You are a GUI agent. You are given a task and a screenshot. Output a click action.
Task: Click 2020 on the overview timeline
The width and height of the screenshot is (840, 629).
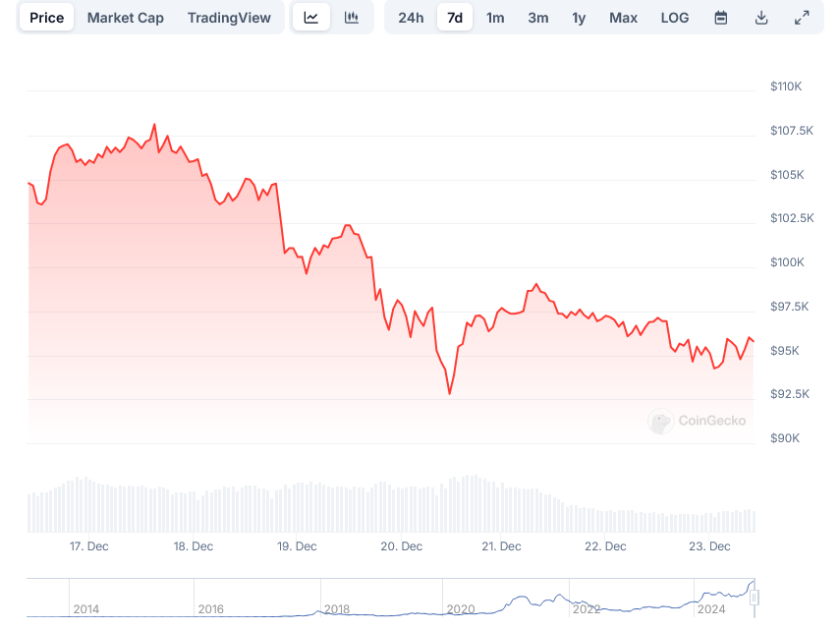point(461,609)
